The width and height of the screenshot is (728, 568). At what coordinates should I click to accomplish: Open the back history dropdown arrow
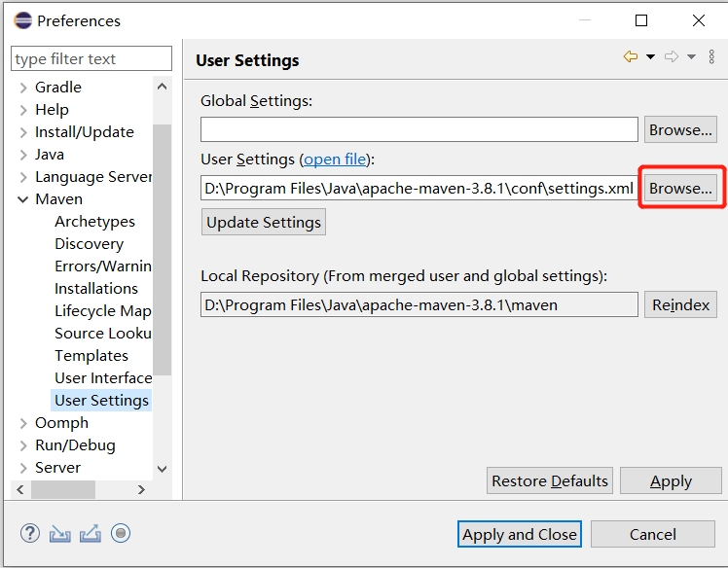click(x=650, y=57)
